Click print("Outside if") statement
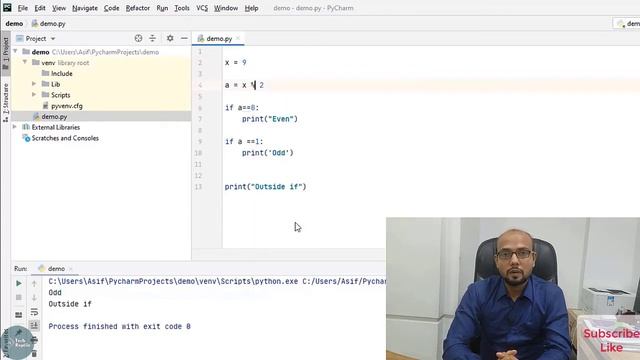The height and width of the screenshot is (360, 640). click(x=265, y=187)
